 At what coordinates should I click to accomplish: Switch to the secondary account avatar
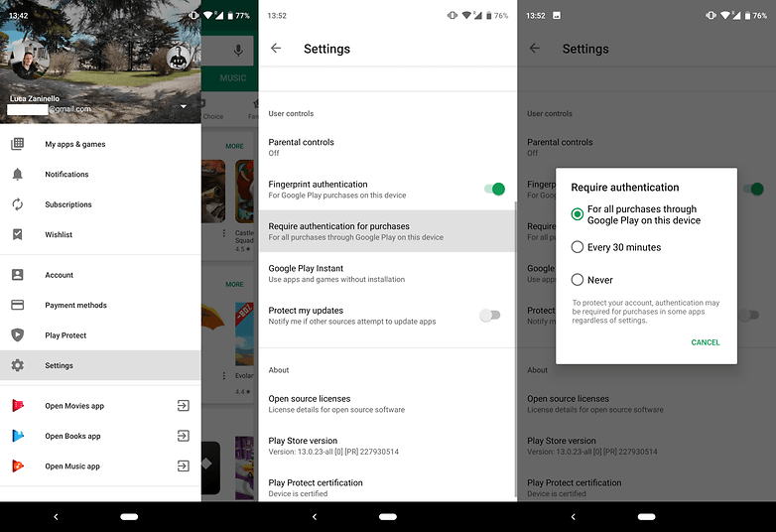(x=178, y=58)
